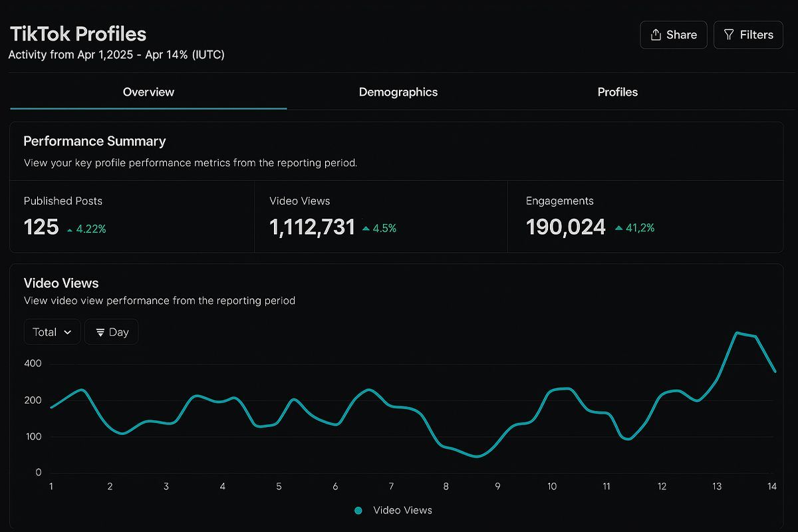Image resolution: width=798 pixels, height=532 pixels.
Task: Switch to the Overview tab
Action: click(x=148, y=92)
